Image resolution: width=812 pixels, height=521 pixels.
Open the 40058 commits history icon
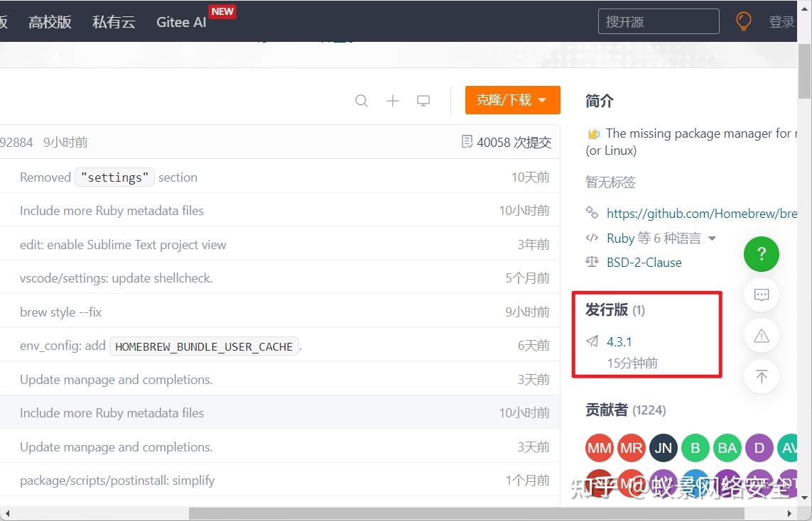pyautogui.click(x=467, y=142)
